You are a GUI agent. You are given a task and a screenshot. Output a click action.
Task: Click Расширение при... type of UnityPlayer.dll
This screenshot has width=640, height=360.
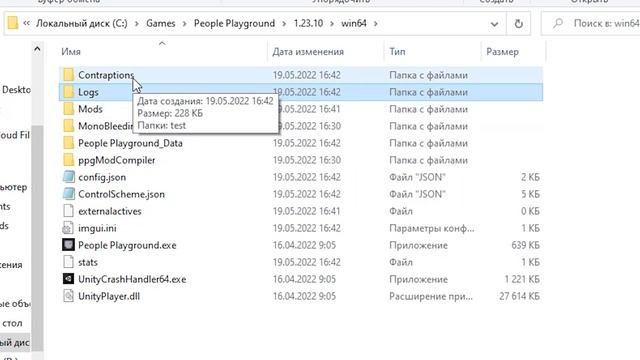point(431,296)
